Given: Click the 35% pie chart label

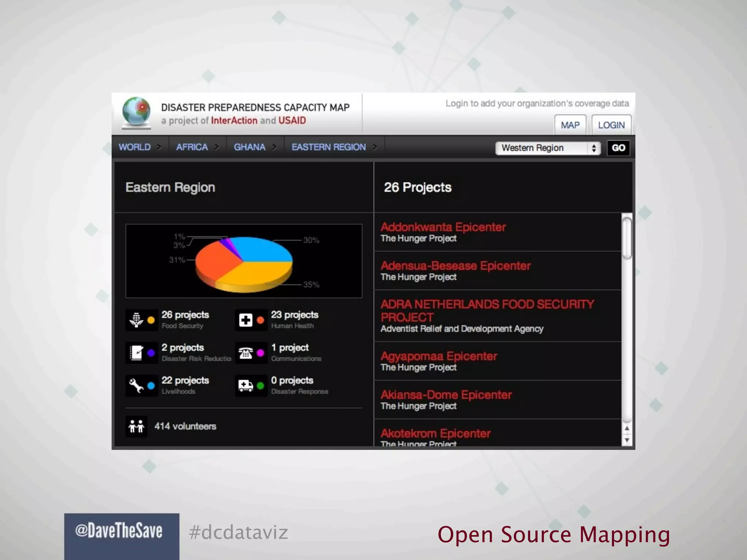Looking at the screenshot, I should coord(311,285).
